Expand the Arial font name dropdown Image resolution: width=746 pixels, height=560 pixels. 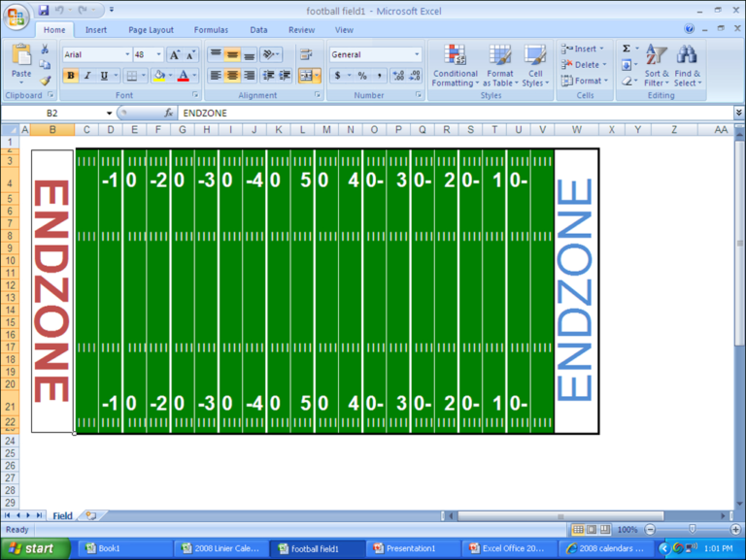(126, 55)
